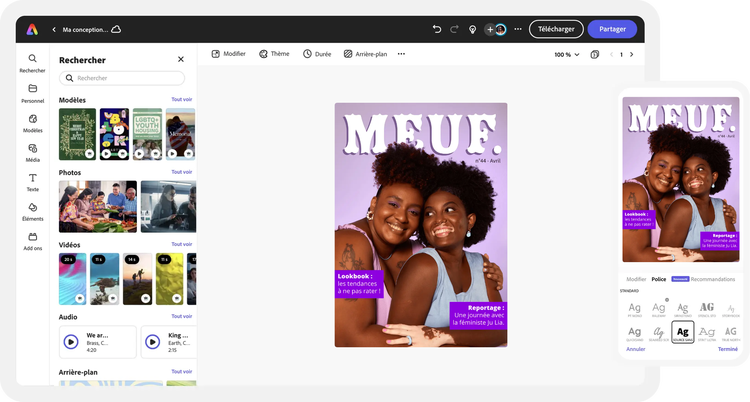
Task: Go to the next page chevron
Action: point(631,55)
